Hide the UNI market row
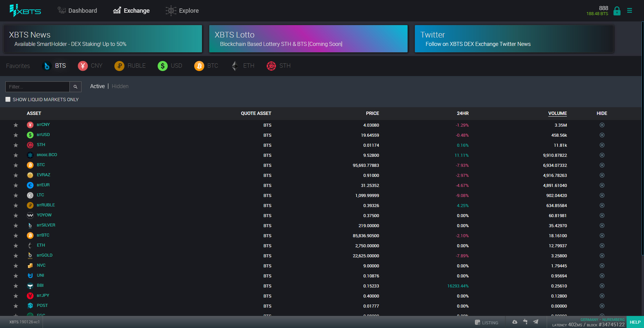 tap(602, 276)
